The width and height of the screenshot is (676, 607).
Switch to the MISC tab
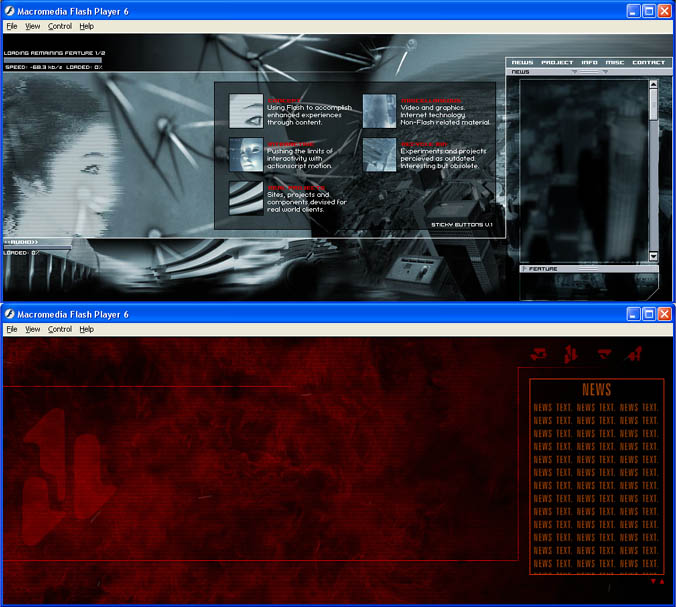click(x=615, y=63)
